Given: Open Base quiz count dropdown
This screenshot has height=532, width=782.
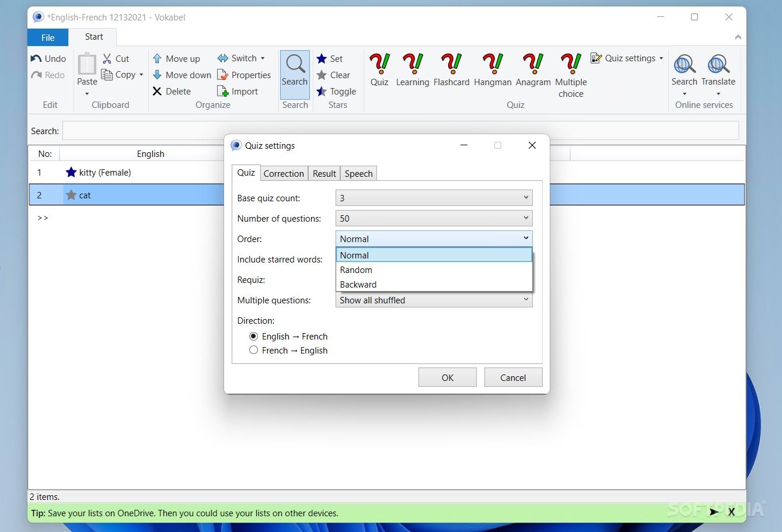Looking at the screenshot, I should click(434, 198).
